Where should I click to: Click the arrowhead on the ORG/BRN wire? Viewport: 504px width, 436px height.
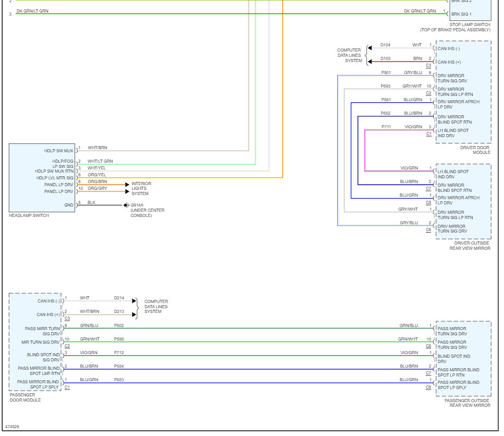tap(127, 185)
